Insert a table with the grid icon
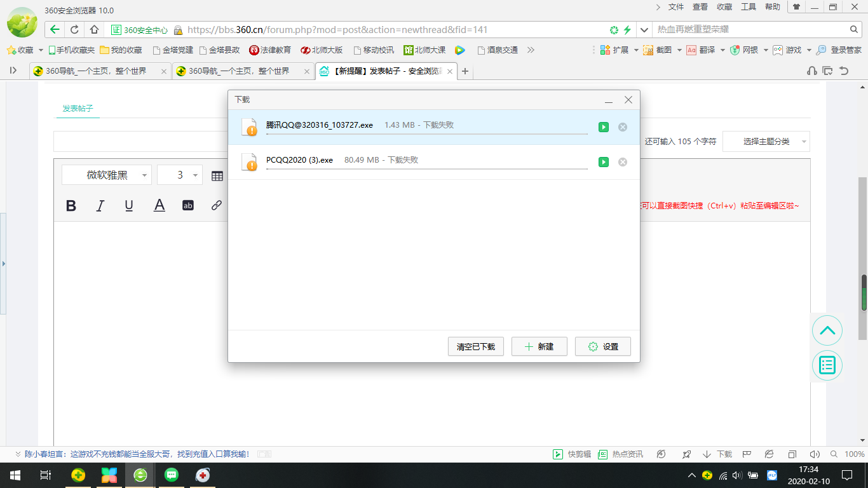This screenshot has width=868, height=488. pyautogui.click(x=217, y=176)
